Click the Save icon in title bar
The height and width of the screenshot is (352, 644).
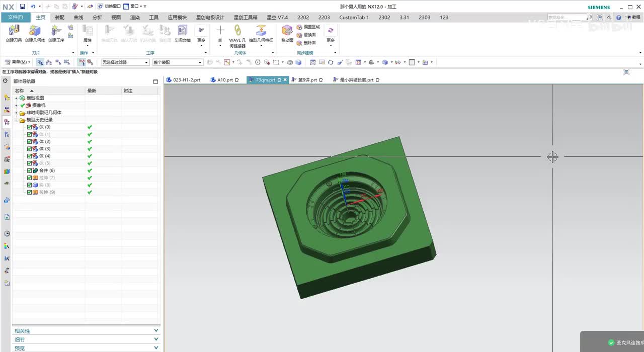coord(23,7)
